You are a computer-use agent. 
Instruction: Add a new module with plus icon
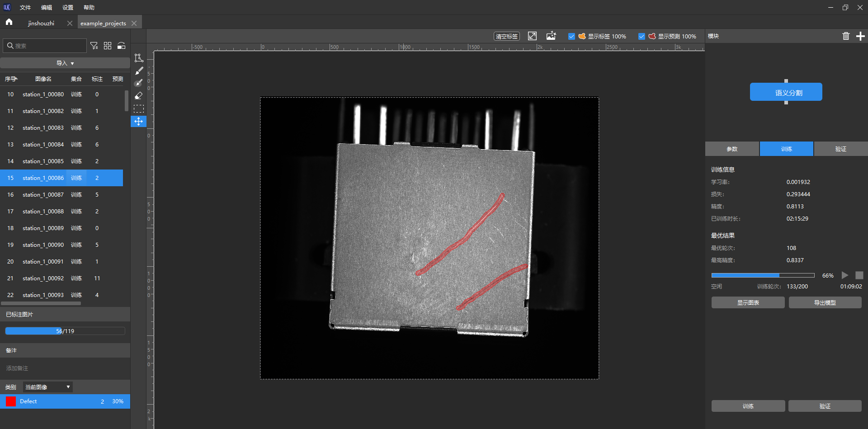pyautogui.click(x=860, y=36)
